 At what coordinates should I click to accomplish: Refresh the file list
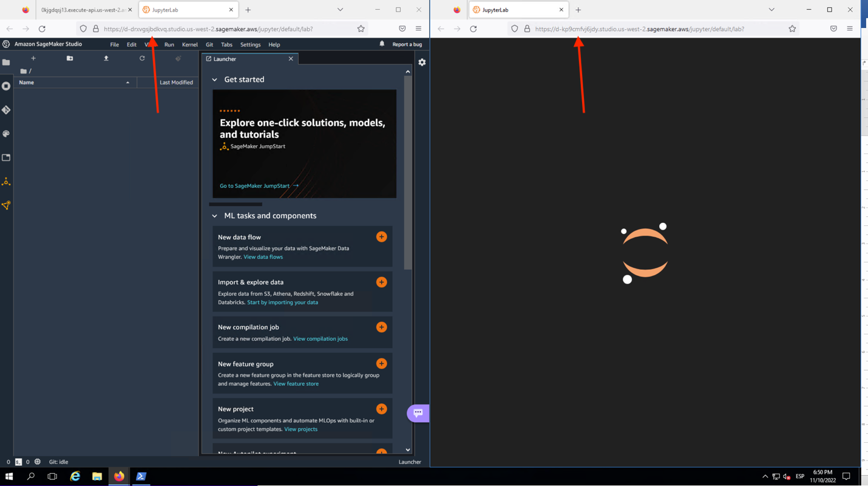[x=142, y=58]
